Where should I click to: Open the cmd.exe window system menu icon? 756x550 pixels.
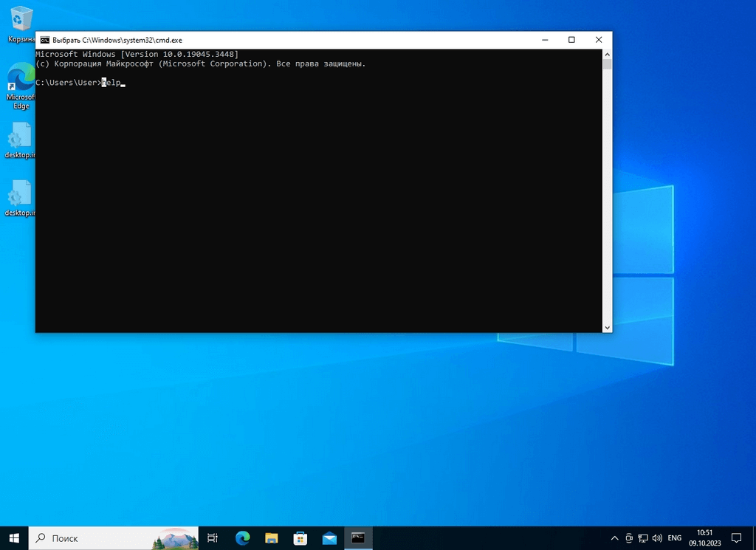click(45, 40)
